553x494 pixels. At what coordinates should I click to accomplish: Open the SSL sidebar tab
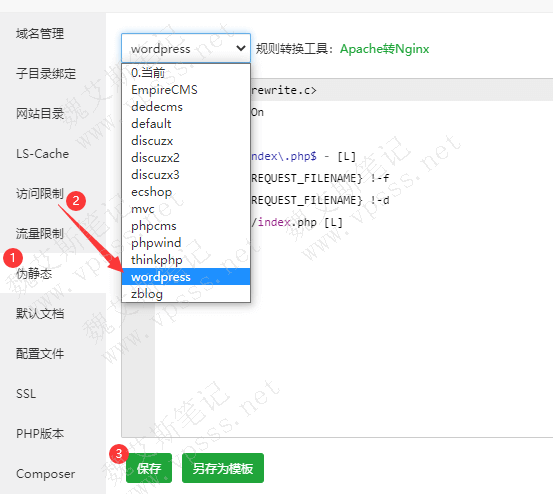point(53,393)
